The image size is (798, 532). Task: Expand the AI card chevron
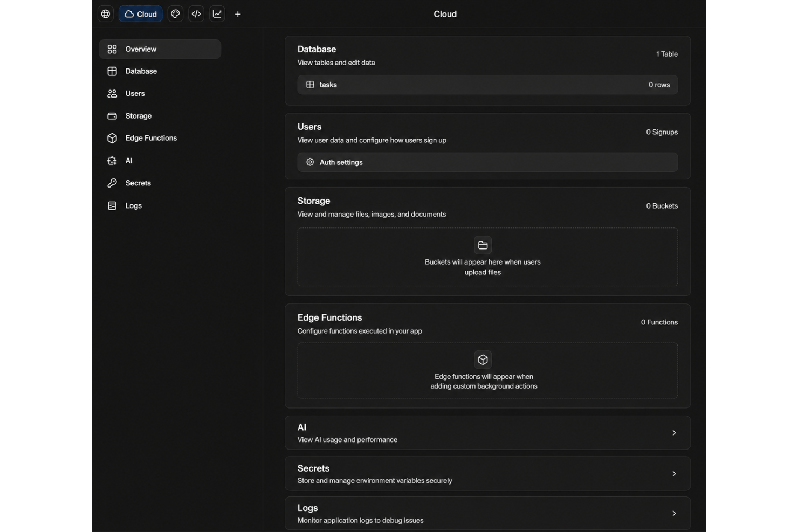pyautogui.click(x=674, y=433)
